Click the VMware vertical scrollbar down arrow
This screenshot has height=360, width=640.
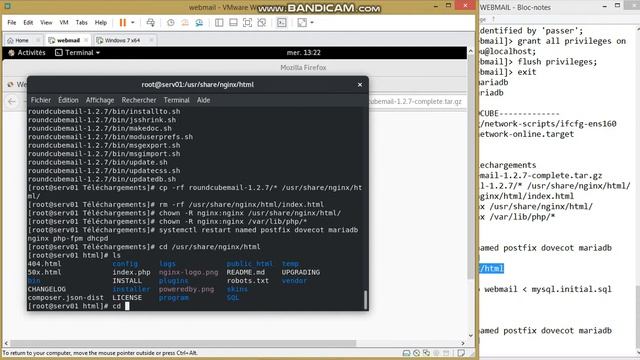coord(471,336)
